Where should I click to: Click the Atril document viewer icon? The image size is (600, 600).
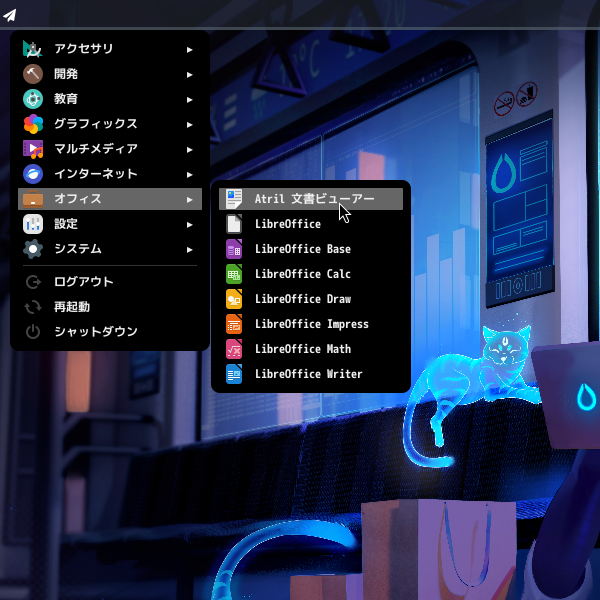click(x=234, y=199)
